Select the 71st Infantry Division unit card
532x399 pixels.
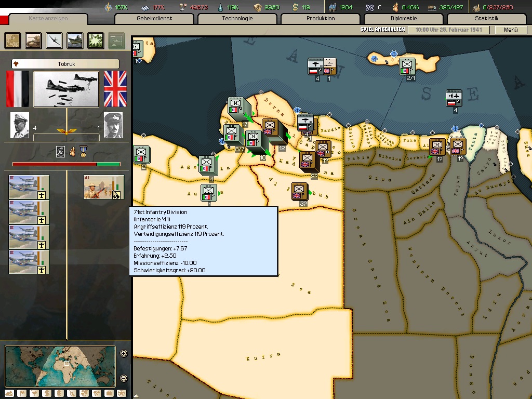coord(103,187)
